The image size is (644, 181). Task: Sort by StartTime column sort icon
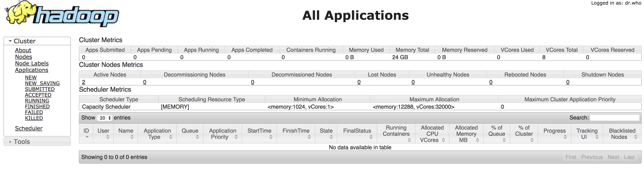[271, 137]
